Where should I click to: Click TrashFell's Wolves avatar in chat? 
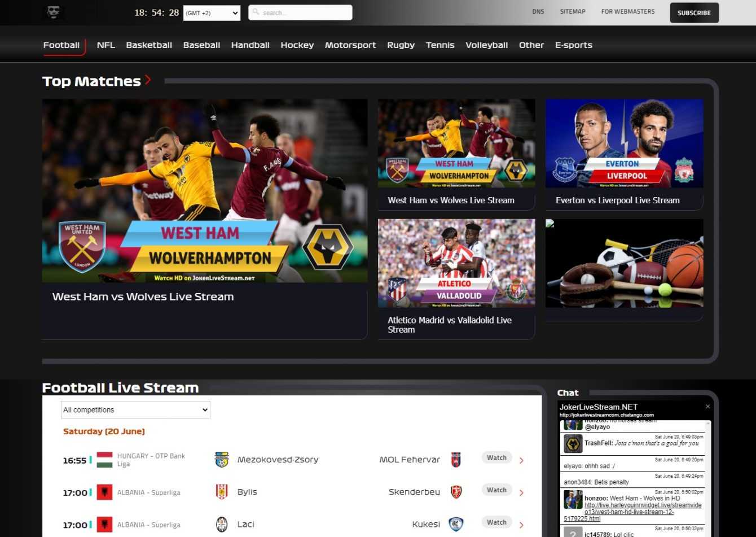(573, 444)
